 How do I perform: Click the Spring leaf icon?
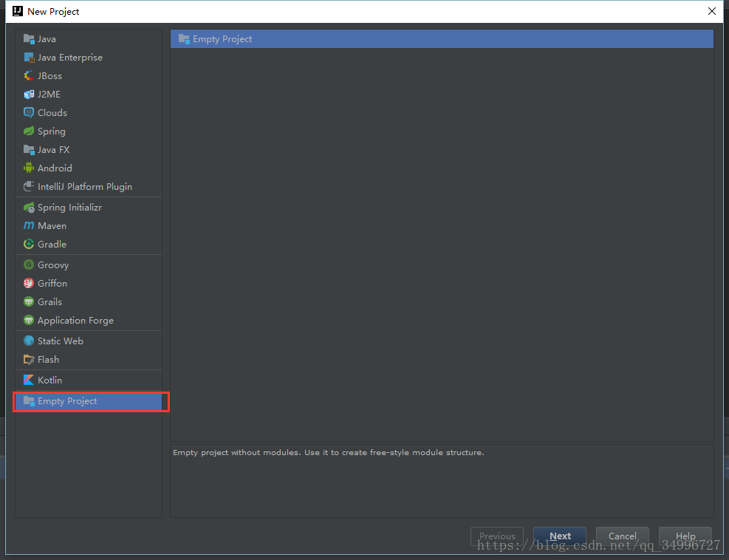pyautogui.click(x=29, y=132)
